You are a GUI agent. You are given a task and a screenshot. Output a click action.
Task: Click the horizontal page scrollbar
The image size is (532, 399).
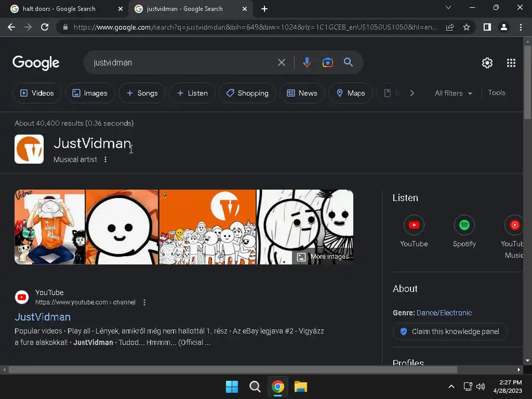coord(233,369)
